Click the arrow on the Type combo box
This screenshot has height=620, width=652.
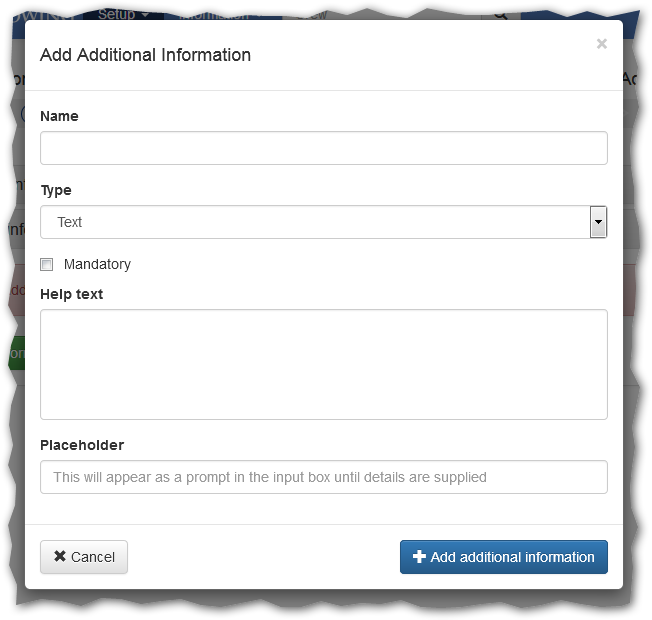click(x=598, y=222)
